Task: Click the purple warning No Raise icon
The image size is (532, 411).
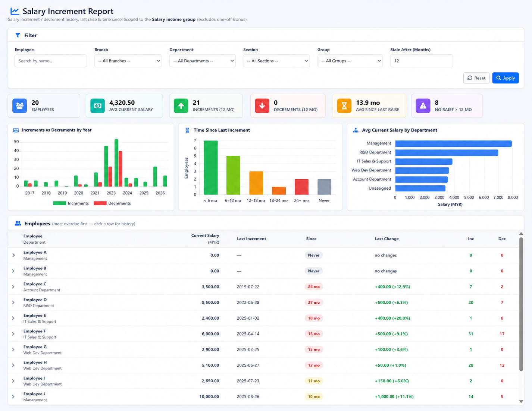Action: click(423, 106)
